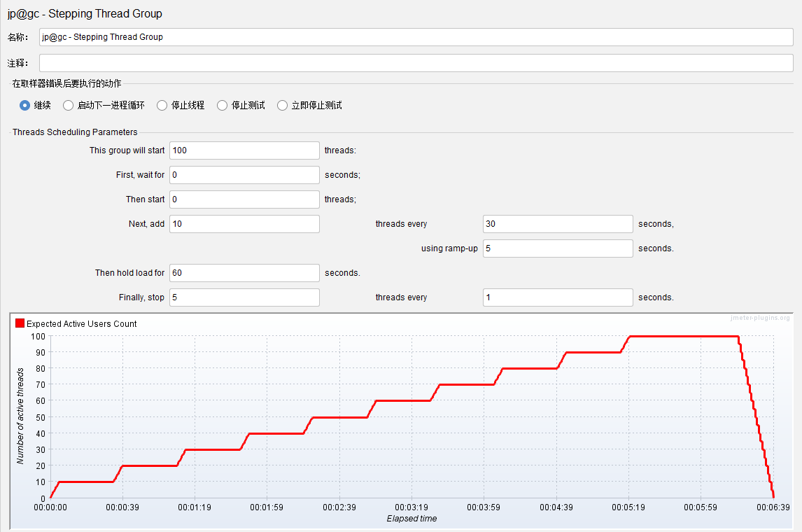Click the 'using ramp-up' label
This screenshot has width=802, height=532.
tap(449, 248)
